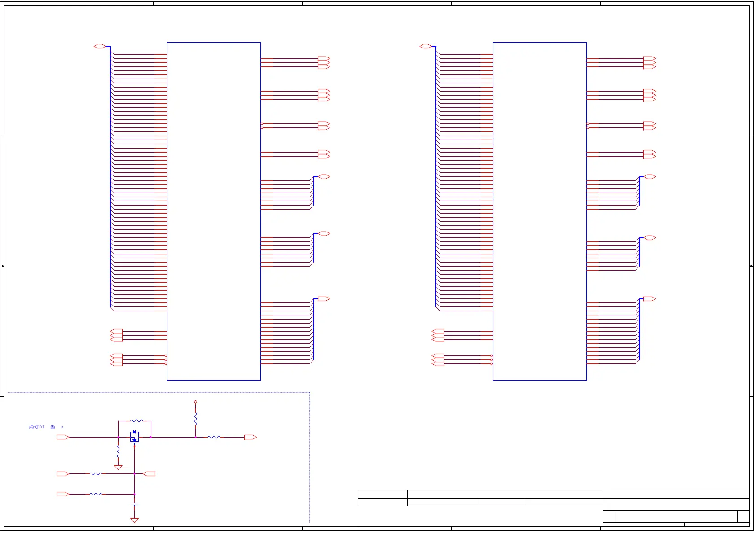Click the upper hexagonal bus port right of left IC

(324, 177)
